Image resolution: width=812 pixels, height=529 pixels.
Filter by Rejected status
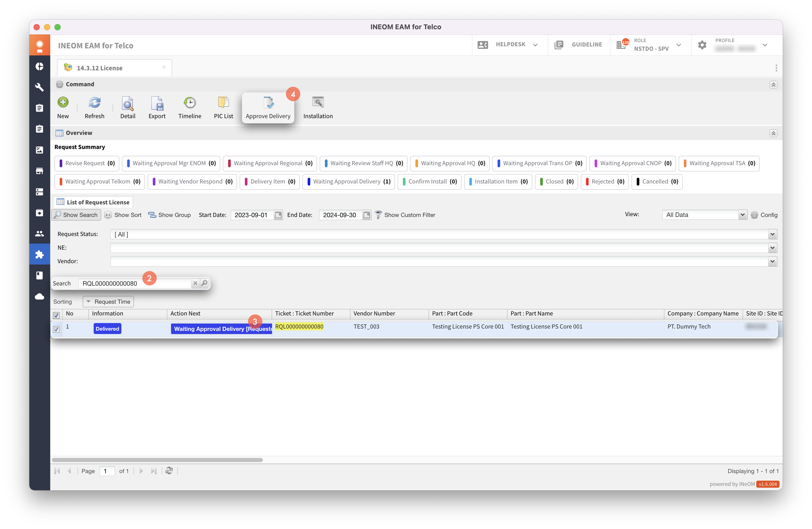pyautogui.click(x=605, y=182)
